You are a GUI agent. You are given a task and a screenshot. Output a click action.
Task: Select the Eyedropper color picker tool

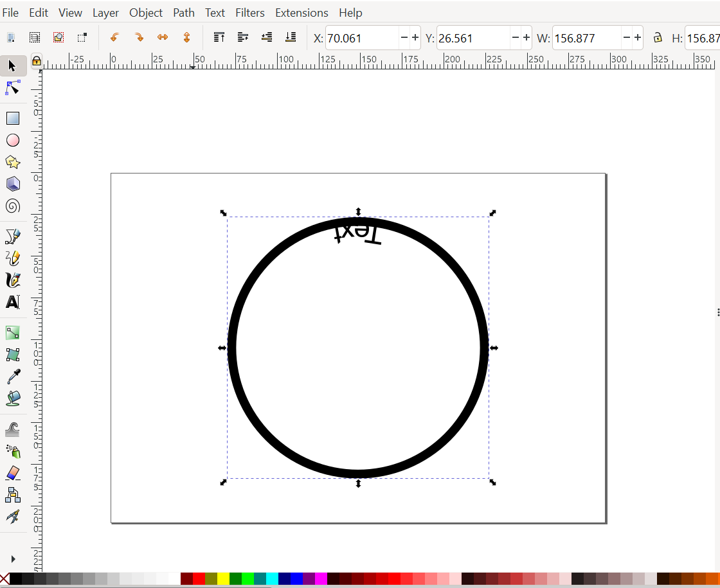[x=13, y=377]
